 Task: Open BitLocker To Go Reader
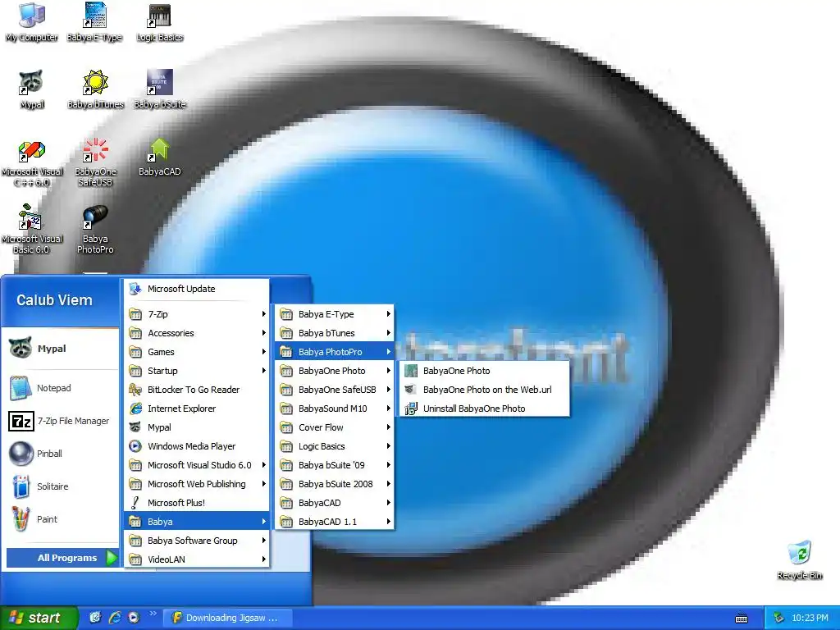197,390
